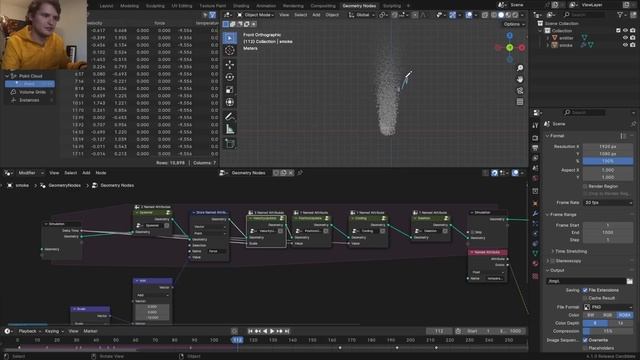
Task: Switch to the Compositing workspace tab
Action: click(323, 6)
